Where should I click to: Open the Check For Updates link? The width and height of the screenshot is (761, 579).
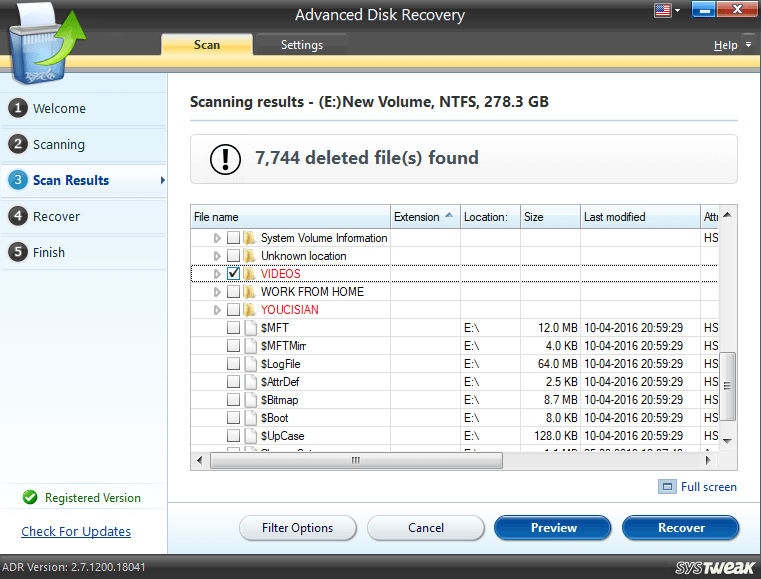click(76, 531)
